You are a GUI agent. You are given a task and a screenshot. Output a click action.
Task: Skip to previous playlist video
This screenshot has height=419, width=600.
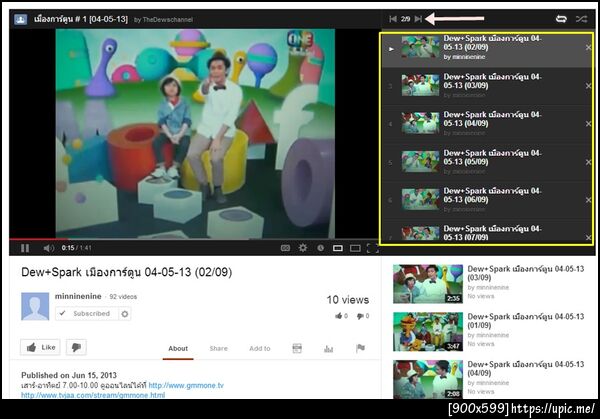click(x=393, y=19)
